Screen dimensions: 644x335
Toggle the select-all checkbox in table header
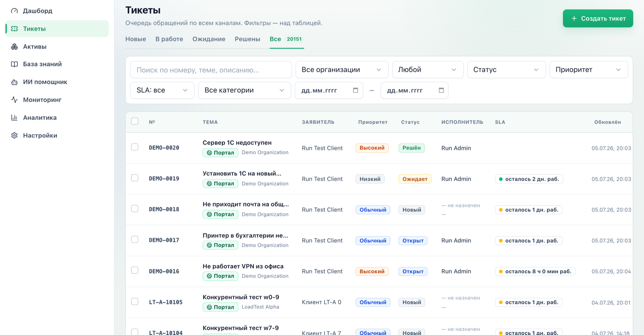(x=135, y=121)
